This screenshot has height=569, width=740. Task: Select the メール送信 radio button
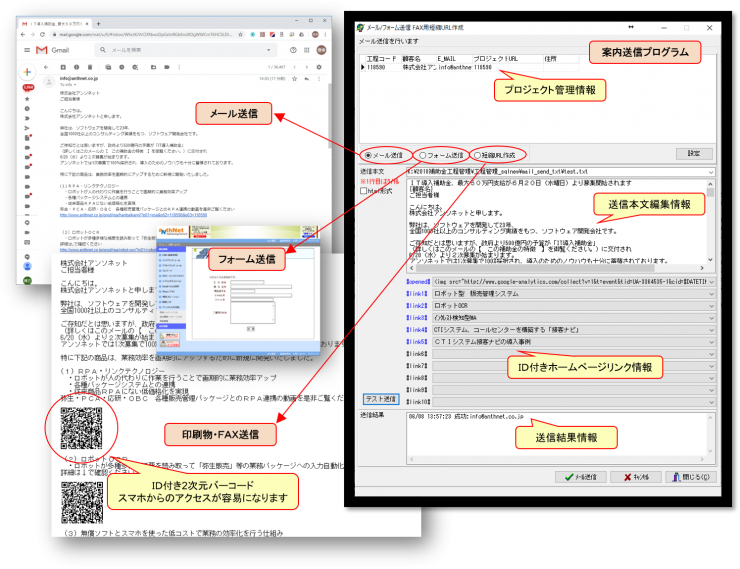[368, 155]
